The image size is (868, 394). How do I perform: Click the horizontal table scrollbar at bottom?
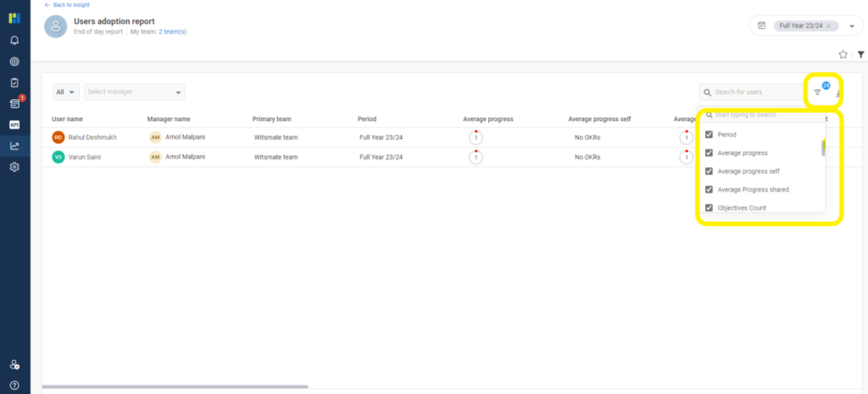[x=175, y=387]
